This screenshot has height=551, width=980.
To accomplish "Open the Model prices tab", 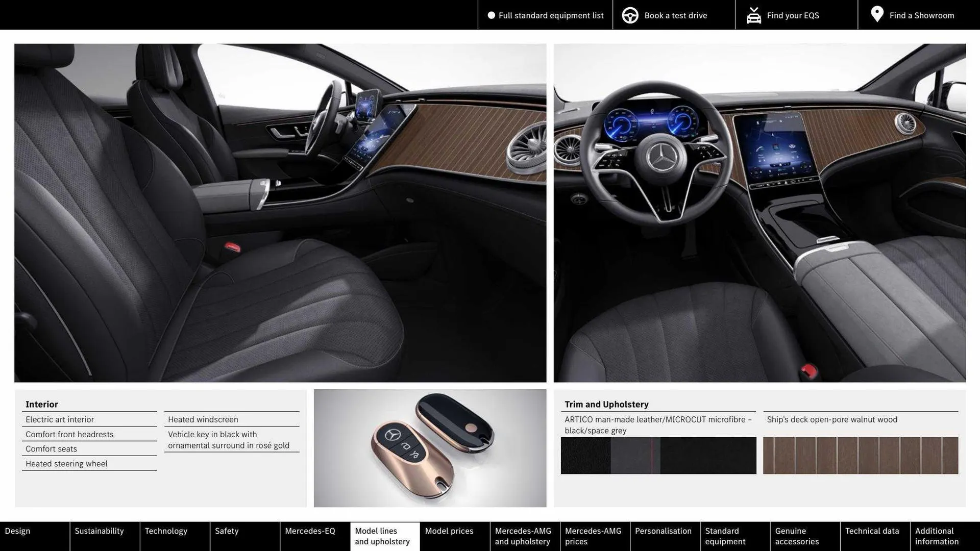I will [x=449, y=531].
